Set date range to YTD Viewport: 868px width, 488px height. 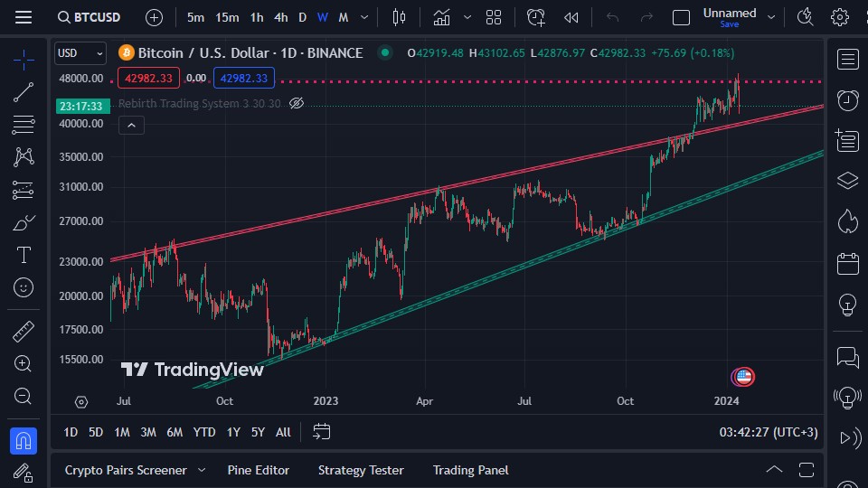[204, 432]
